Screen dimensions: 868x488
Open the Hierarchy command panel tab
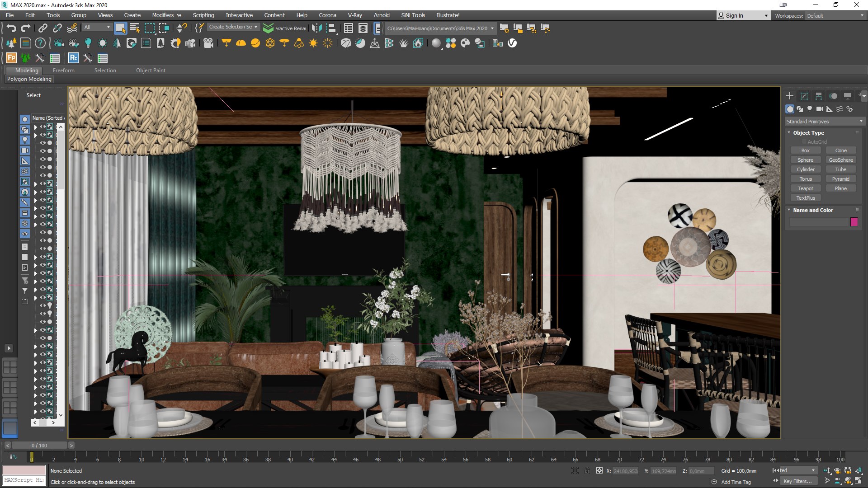[819, 96]
